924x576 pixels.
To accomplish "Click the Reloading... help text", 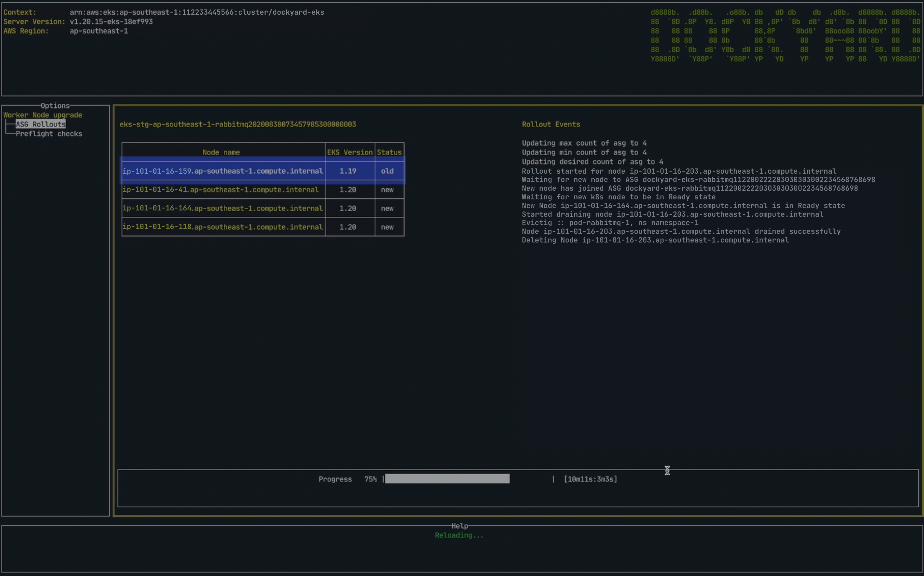I will (459, 535).
